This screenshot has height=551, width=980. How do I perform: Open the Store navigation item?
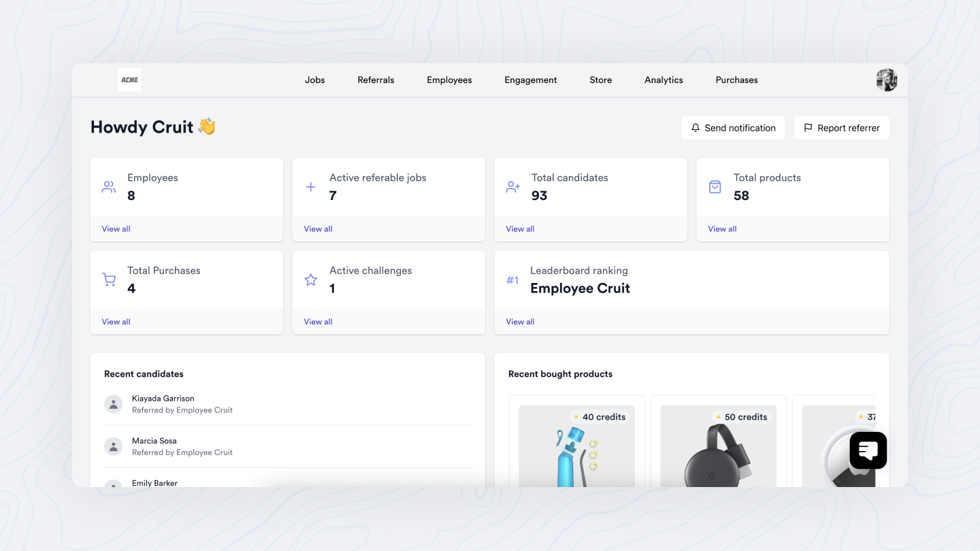click(600, 80)
